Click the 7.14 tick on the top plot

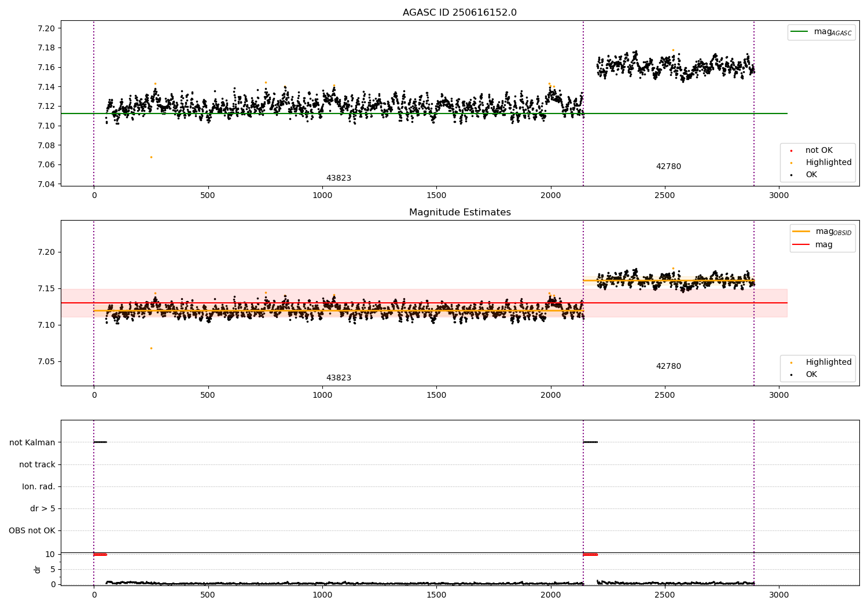46,87
